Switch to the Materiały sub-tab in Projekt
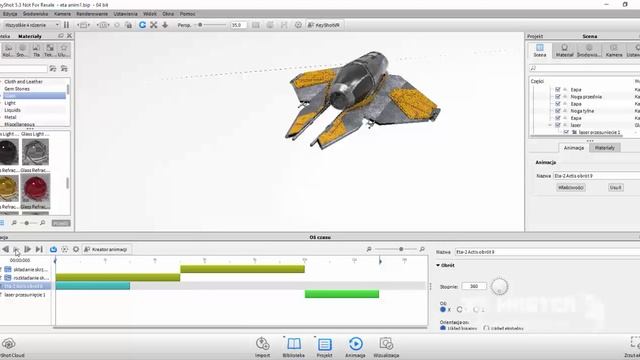The width and height of the screenshot is (640, 360). click(604, 148)
